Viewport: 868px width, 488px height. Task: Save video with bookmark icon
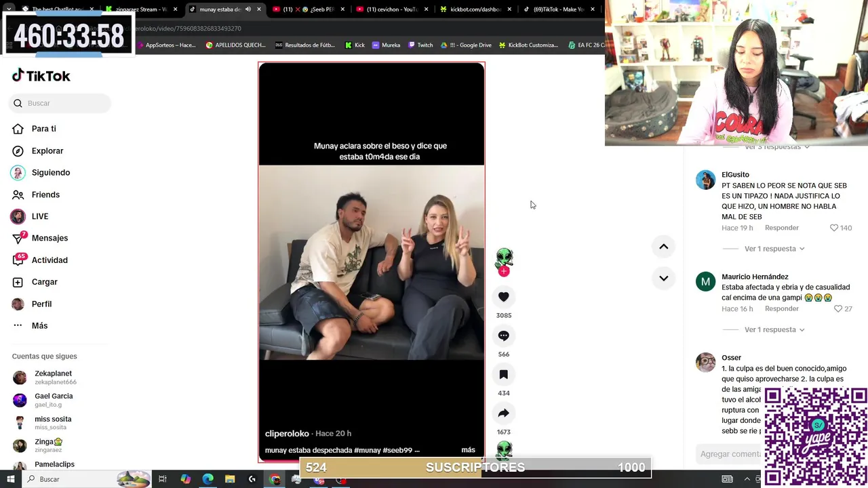point(504,374)
